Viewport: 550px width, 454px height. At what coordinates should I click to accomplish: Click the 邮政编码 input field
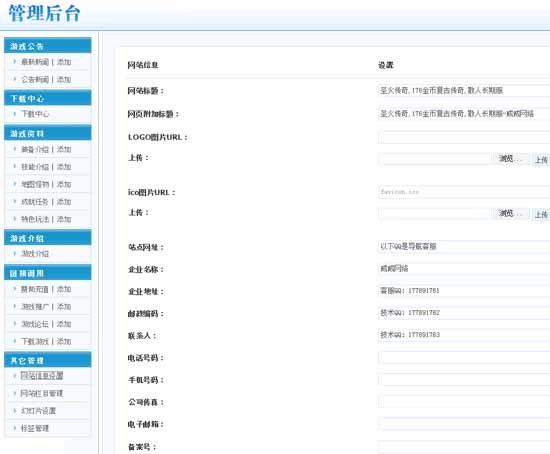464,313
